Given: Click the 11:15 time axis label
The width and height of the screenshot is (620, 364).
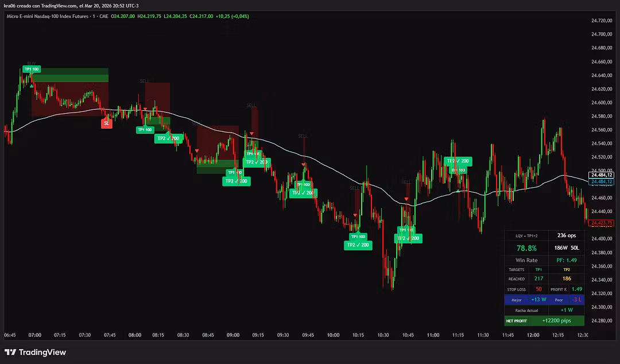Looking at the screenshot, I should click(x=458, y=335).
